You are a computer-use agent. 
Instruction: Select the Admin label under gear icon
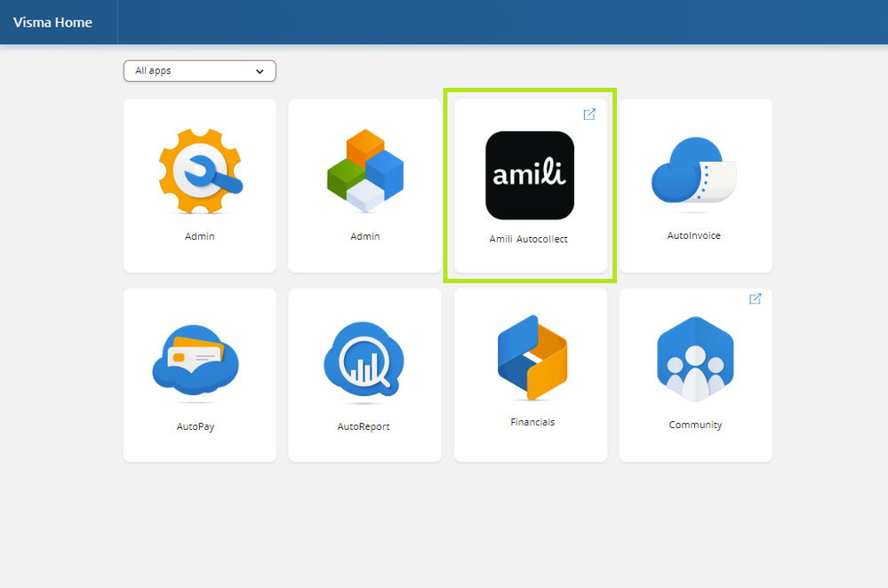200,236
